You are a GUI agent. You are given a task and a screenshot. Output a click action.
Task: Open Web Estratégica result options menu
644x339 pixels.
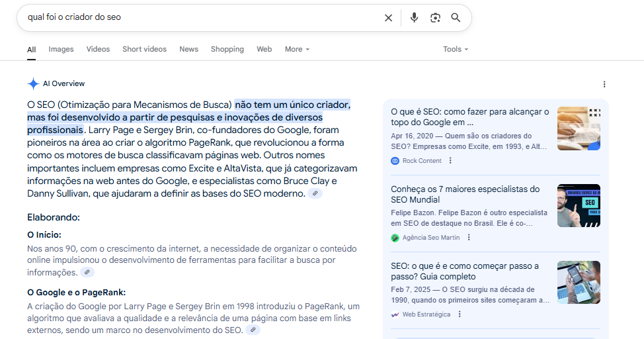click(460, 314)
